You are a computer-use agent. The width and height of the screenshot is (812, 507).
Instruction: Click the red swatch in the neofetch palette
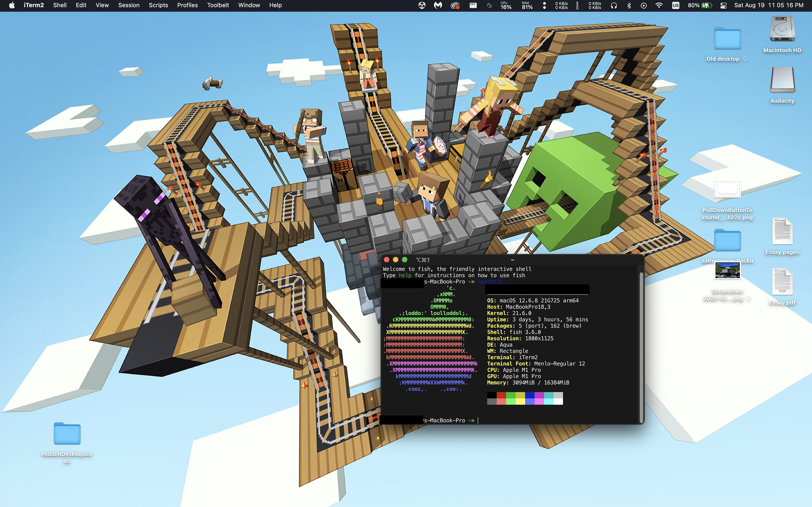501,395
